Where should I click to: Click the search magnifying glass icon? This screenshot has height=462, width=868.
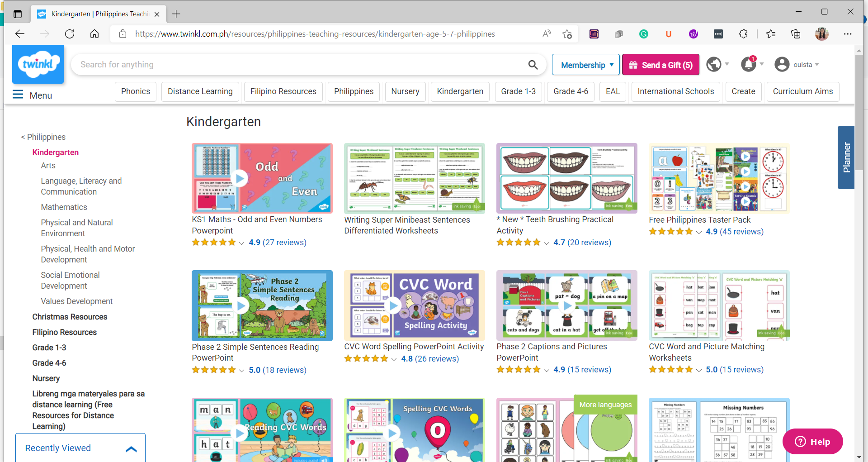coord(533,65)
